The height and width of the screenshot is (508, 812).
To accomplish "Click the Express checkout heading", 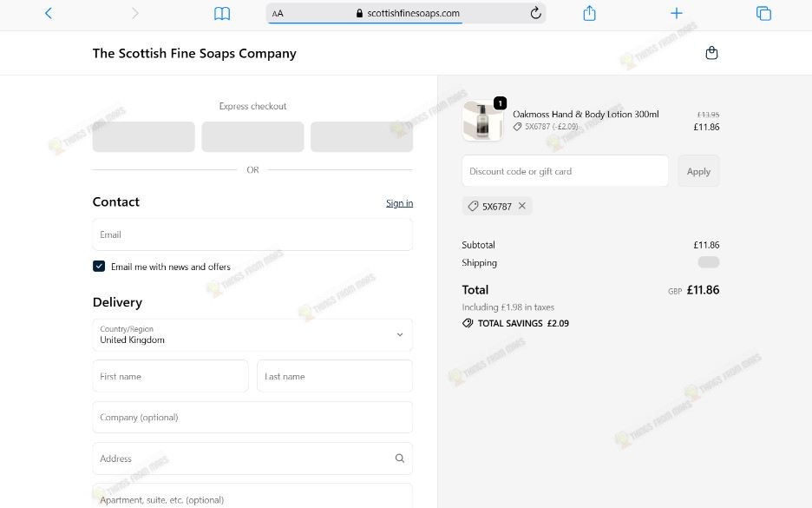I will pyautogui.click(x=252, y=106).
